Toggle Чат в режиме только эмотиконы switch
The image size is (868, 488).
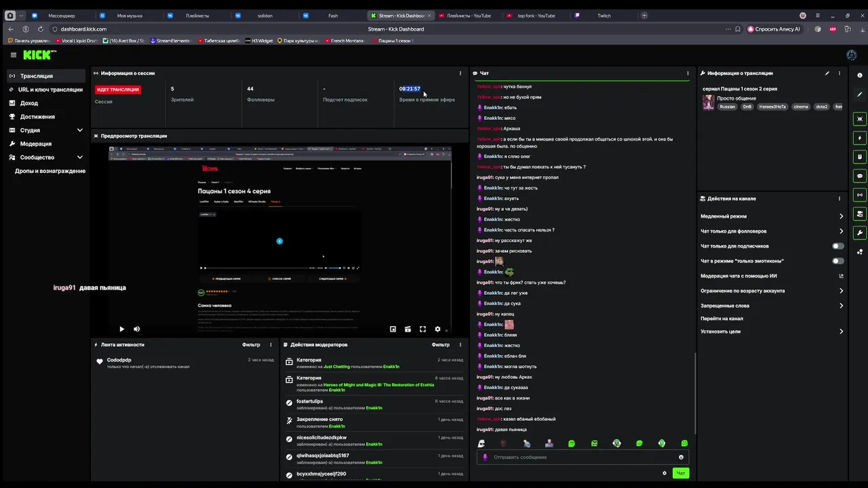pos(838,261)
